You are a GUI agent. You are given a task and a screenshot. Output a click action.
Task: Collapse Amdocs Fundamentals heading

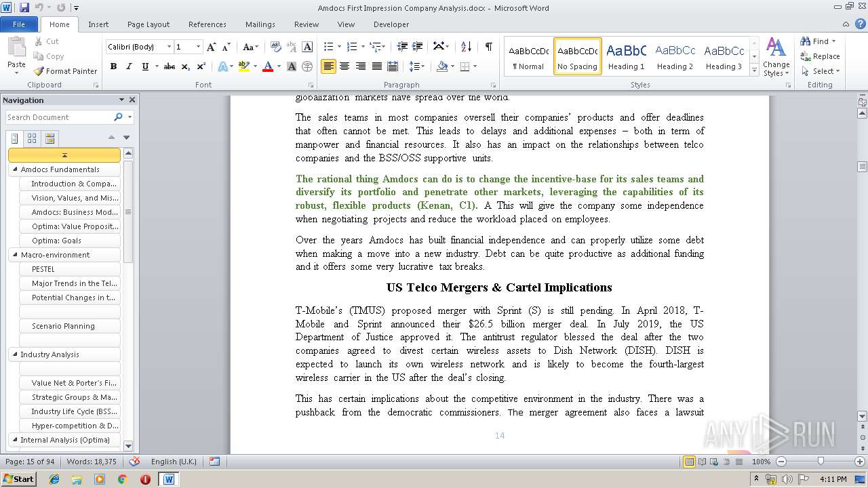click(14, 169)
